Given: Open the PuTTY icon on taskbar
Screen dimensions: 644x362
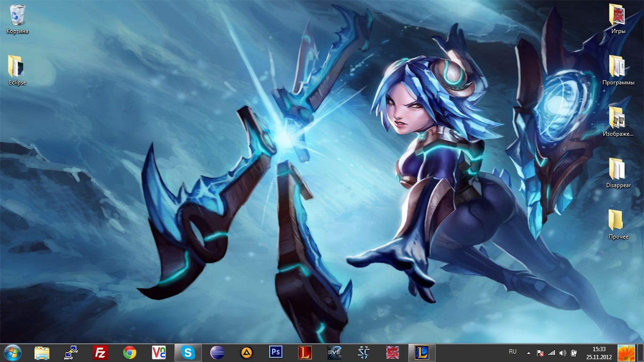Looking at the screenshot, I should click(71, 353).
